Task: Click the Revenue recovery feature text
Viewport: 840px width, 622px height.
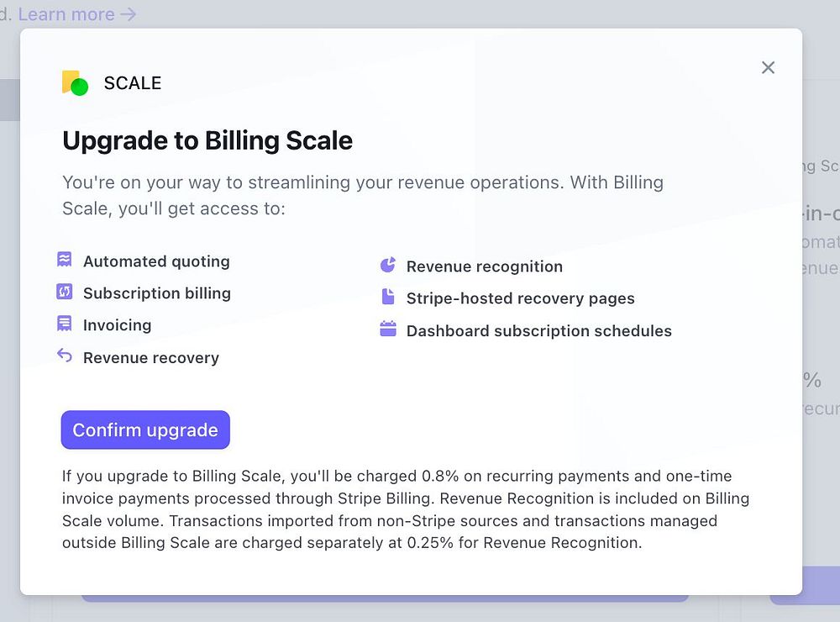Action: click(x=151, y=358)
